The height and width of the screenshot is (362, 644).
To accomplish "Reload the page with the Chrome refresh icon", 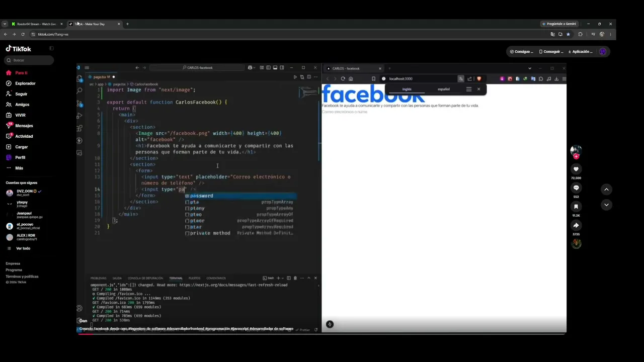I will pos(23,34).
